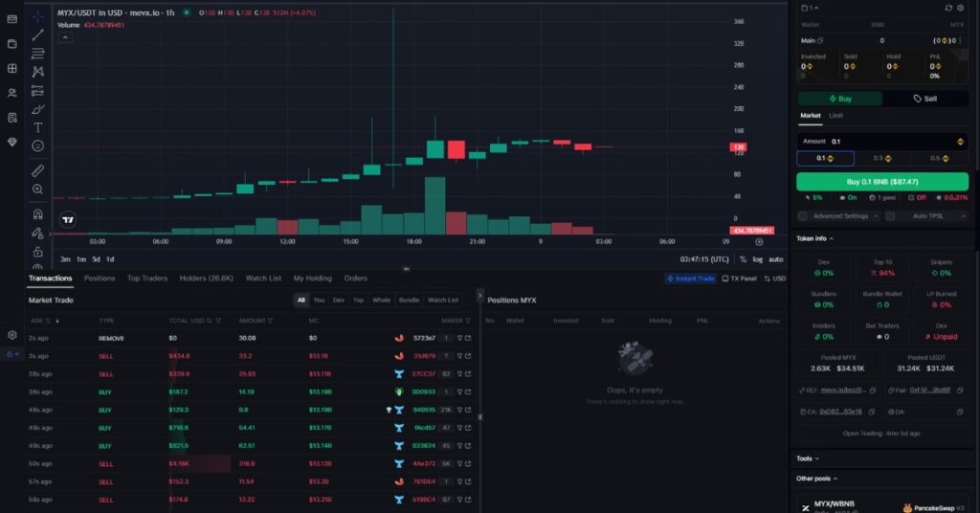The image size is (980, 513).
Task: Open the My Holding tab
Action: coord(313,279)
